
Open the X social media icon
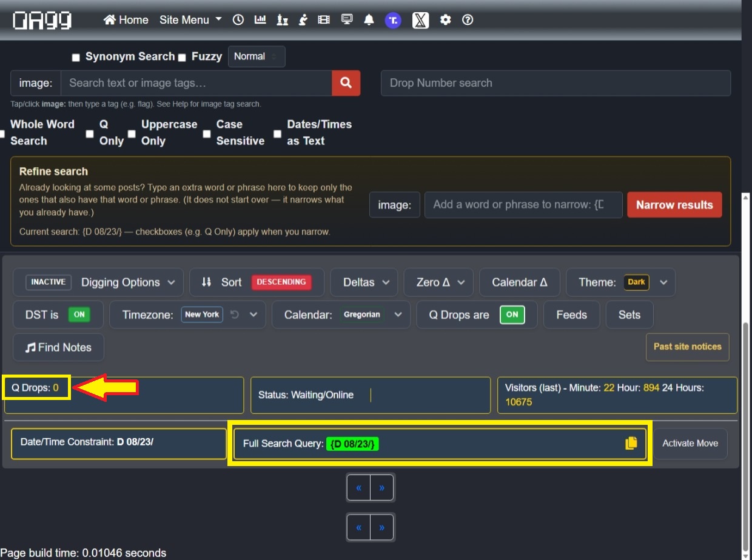pyautogui.click(x=420, y=20)
